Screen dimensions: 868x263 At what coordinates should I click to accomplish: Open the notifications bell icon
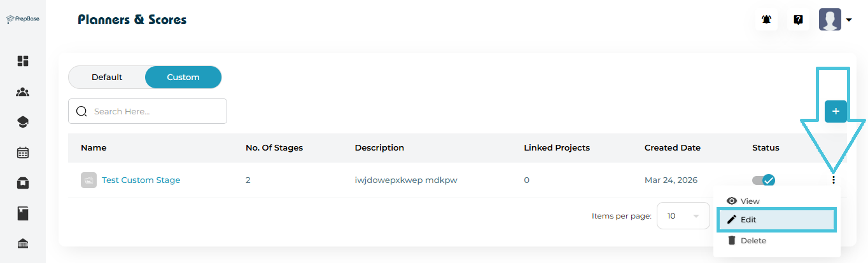pos(766,20)
